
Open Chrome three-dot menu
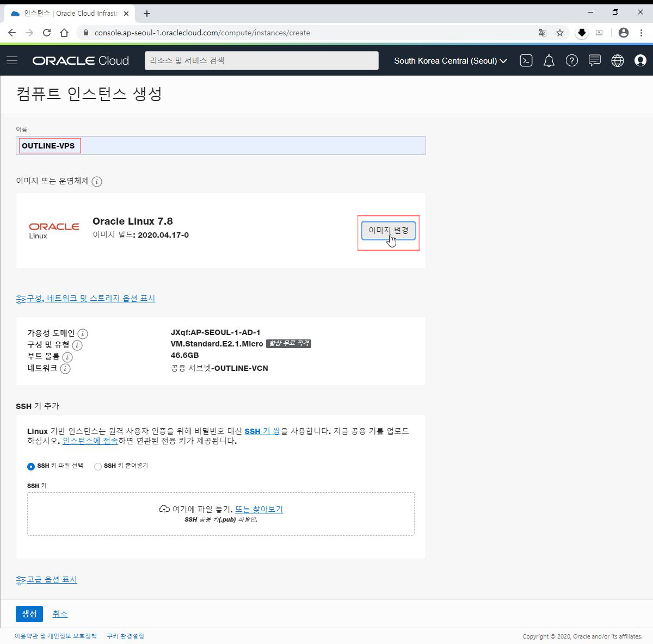641,33
